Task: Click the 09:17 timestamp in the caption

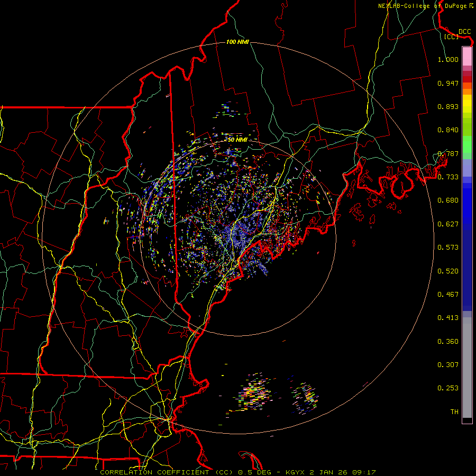Action: tap(364, 472)
